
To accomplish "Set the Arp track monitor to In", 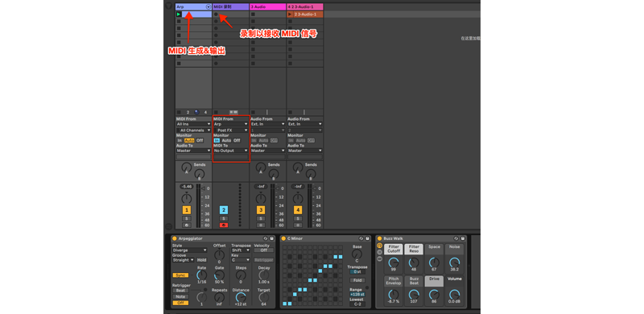I will tap(180, 140).
